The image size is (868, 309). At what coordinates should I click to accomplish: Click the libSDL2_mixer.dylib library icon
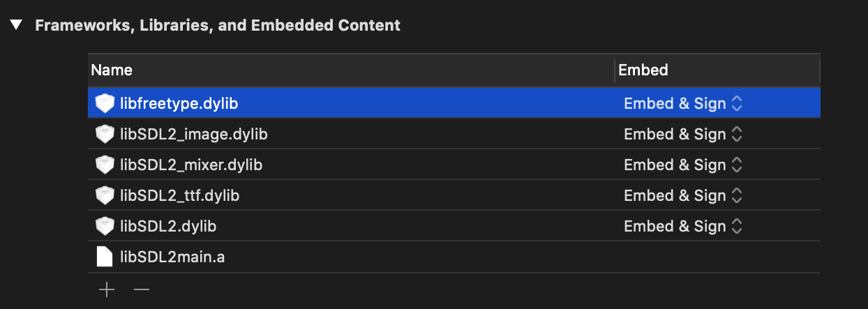[105, 165]
